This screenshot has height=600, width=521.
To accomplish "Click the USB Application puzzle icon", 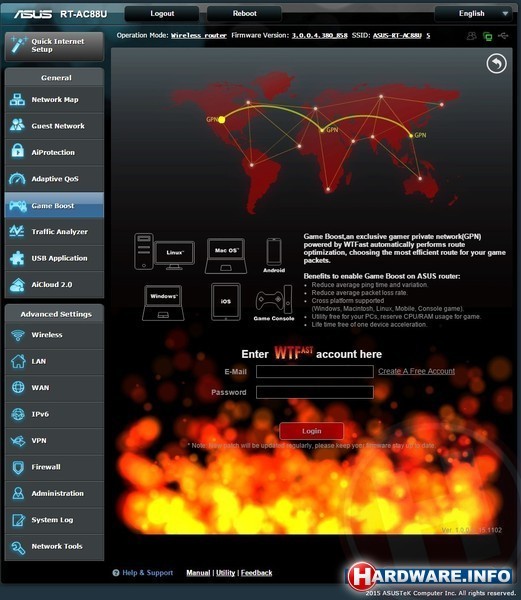I will [17, 258].
